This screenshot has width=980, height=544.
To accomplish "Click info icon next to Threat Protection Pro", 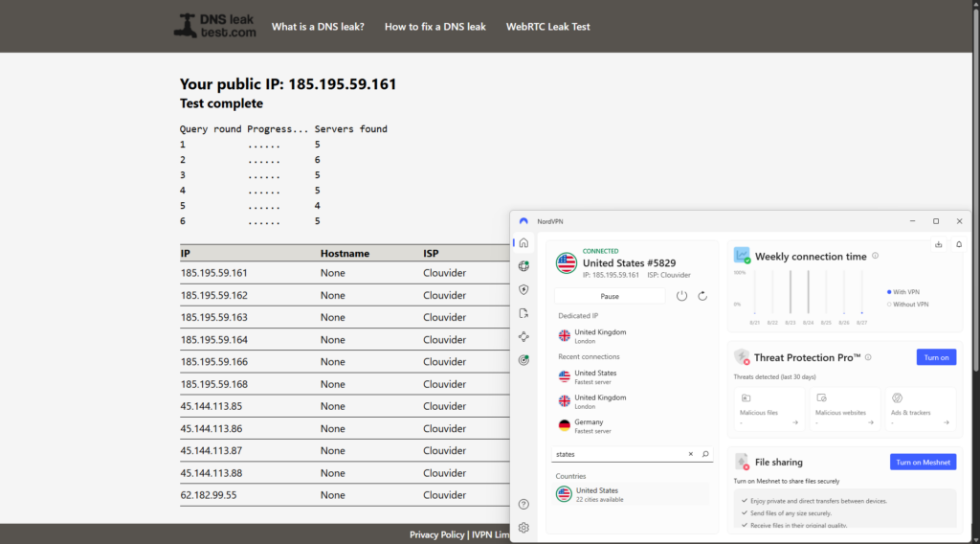I will (868, 357).
